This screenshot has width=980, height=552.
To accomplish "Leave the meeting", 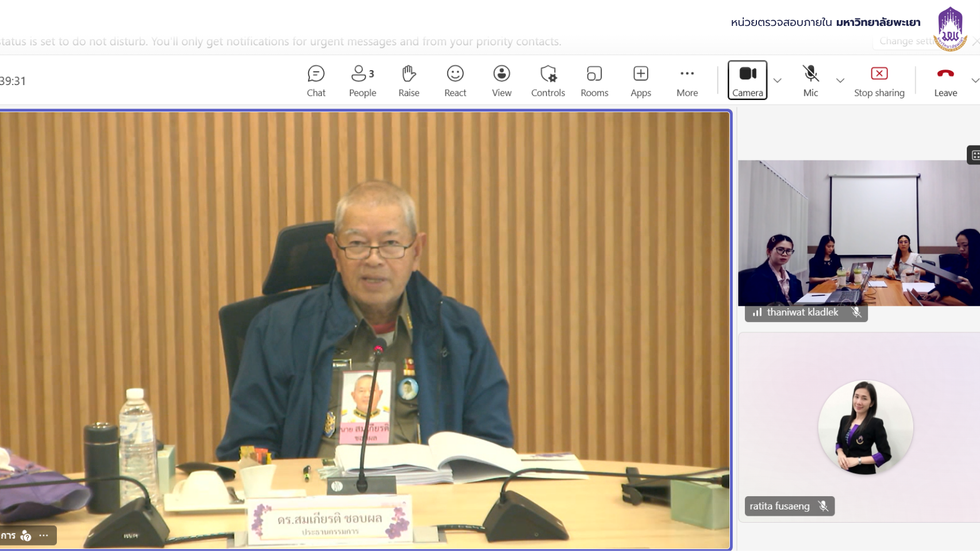I will coord(946,80).
